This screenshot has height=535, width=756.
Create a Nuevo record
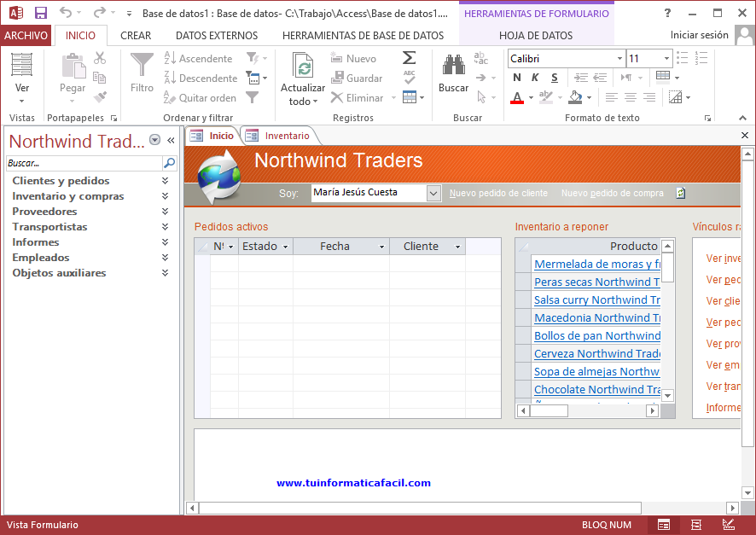[353, 58]
